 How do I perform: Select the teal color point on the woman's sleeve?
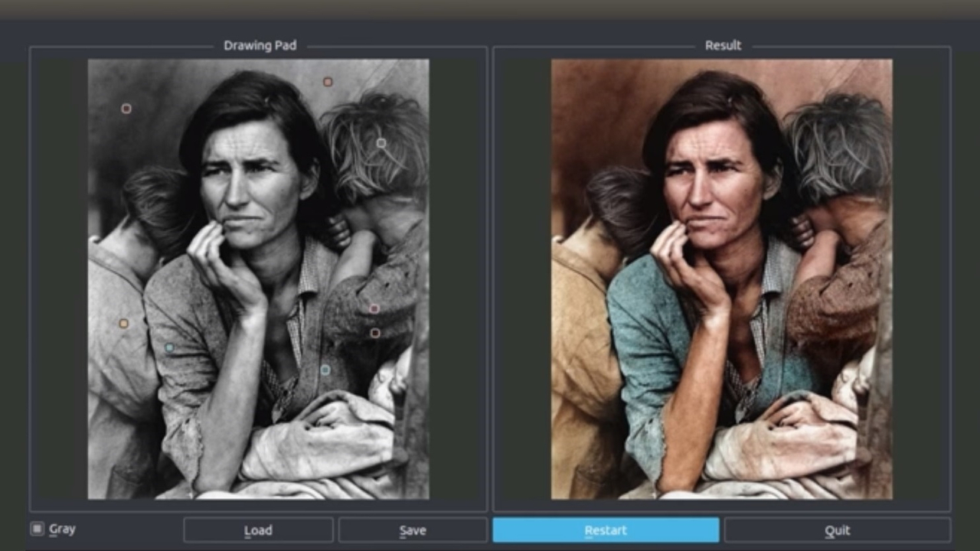(169, 347)
